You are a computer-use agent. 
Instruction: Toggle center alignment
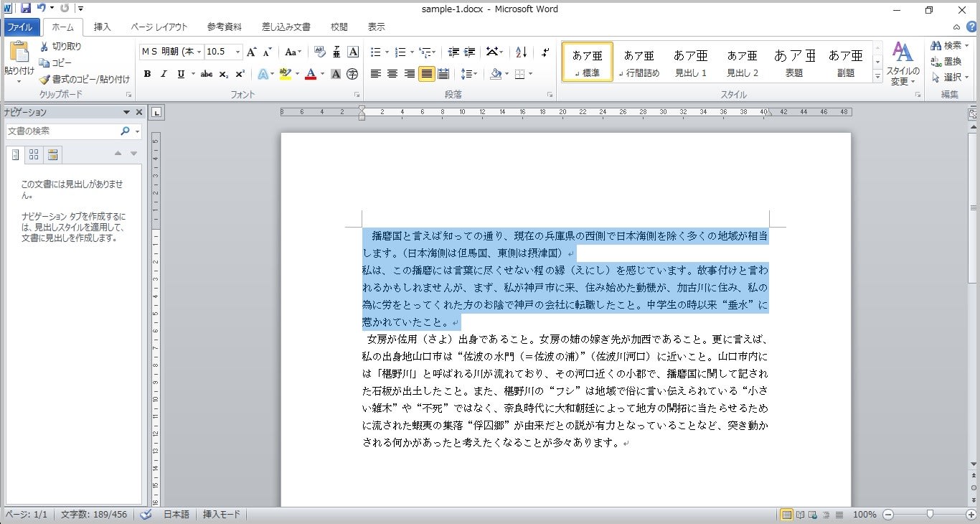(392, 74)
